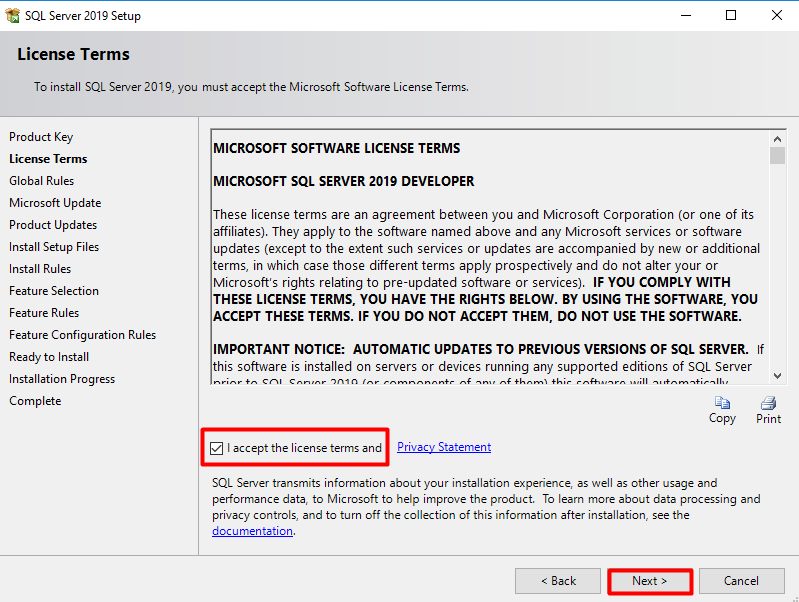Select the Installation Progress step
Screen dimensions: 799x602
[62, 379]
